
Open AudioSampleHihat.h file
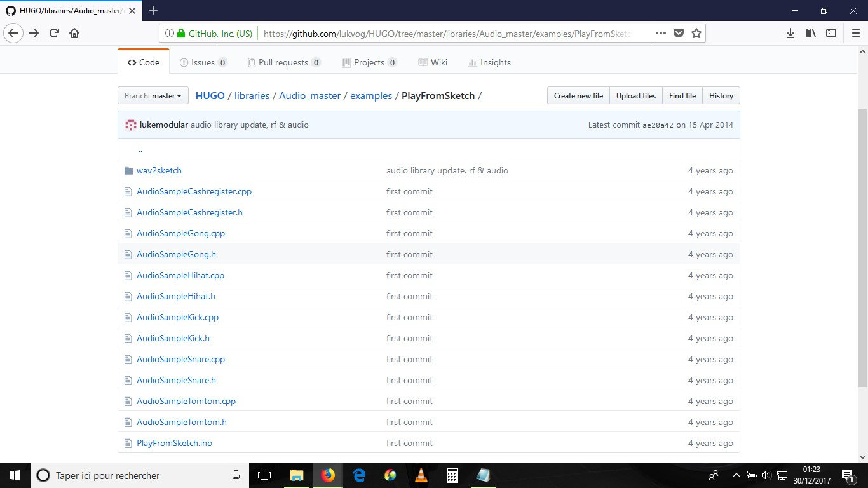point(176,296)
